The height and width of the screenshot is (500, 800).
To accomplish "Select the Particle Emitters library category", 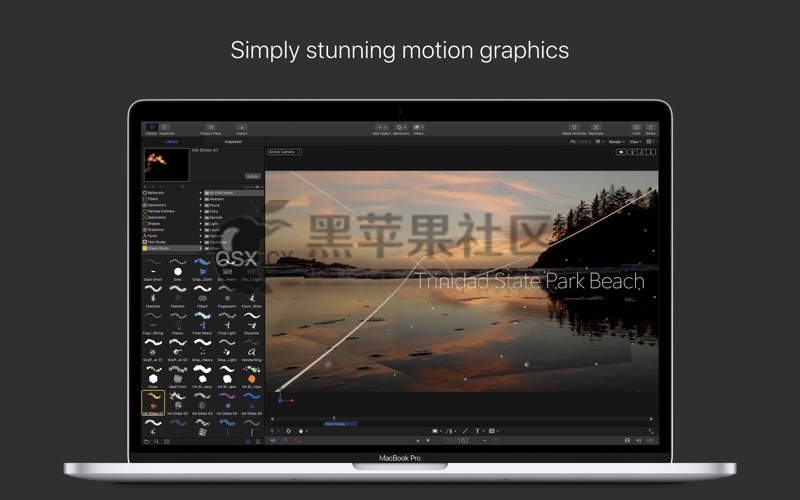I will coord(172,211).
